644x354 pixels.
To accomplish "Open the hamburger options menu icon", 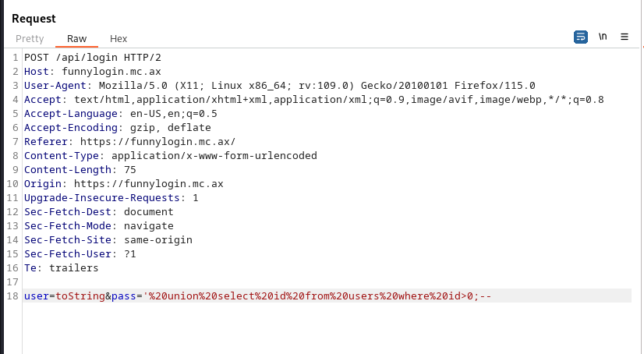I will tap(625, 37).
